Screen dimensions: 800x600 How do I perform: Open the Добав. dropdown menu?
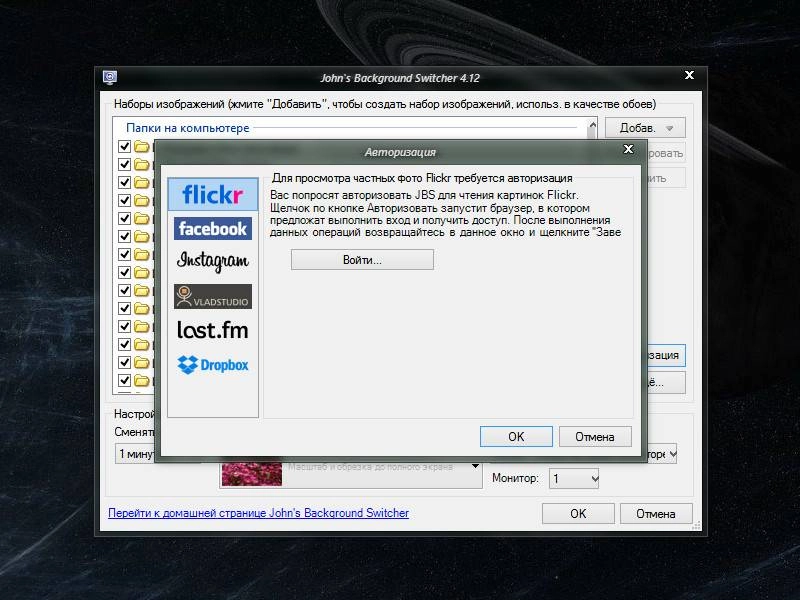click(643, 127)
